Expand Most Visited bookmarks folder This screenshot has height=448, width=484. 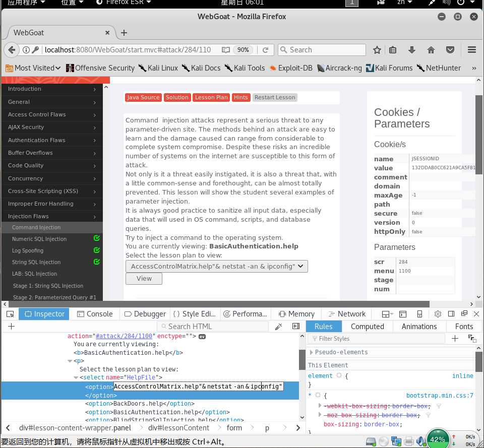coord(33,68)
